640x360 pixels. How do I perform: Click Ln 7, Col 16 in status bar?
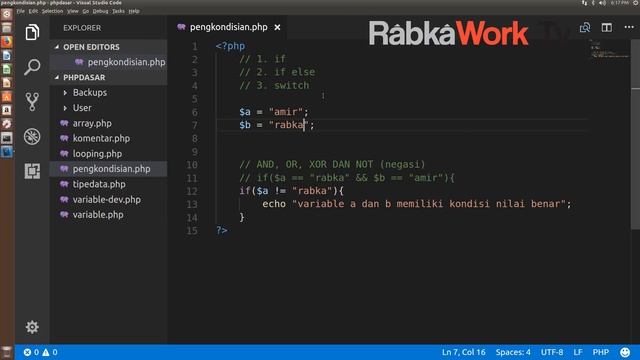tap(464, 352)
